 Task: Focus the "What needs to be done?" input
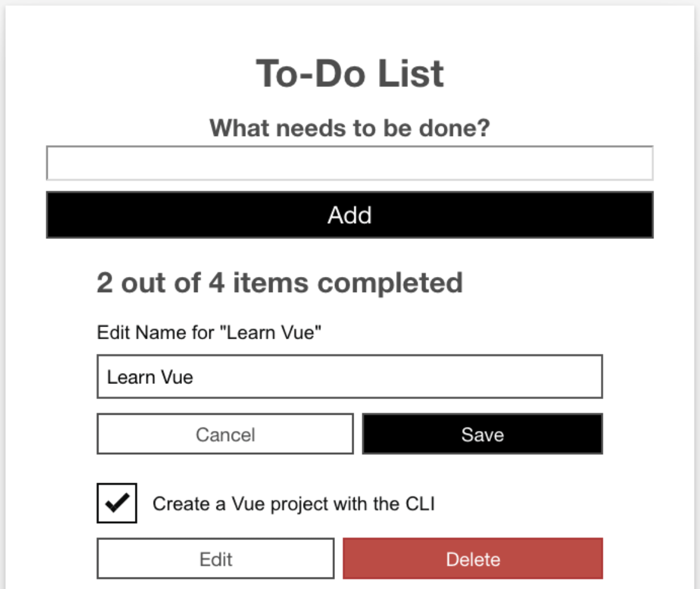tap(349, 163)
